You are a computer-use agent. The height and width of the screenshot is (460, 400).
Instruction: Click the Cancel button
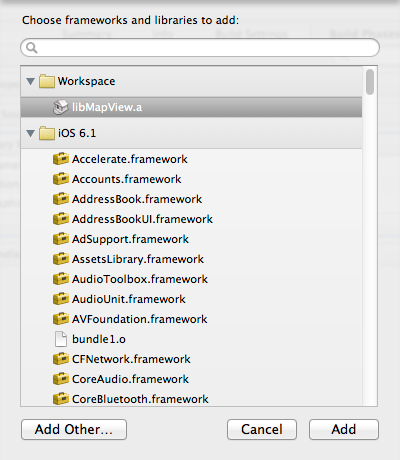point(262,429)
